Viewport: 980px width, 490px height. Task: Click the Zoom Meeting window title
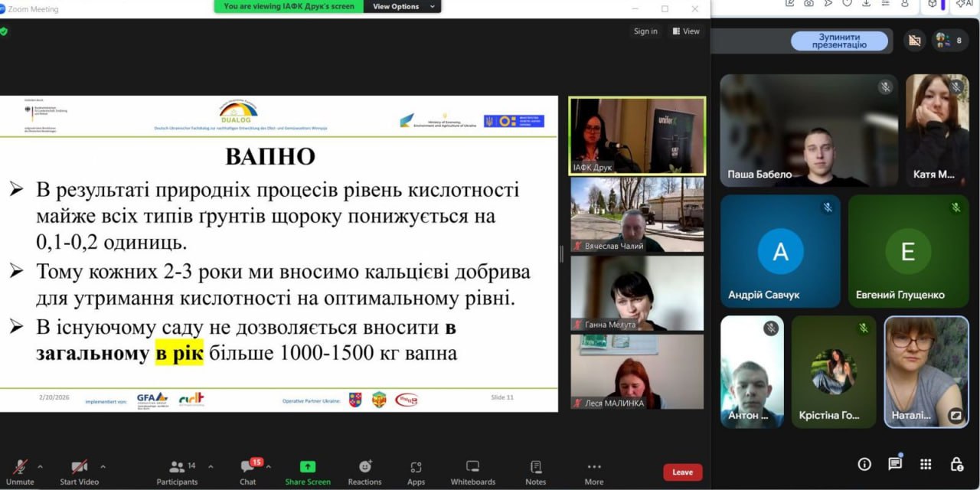[33, 9]
